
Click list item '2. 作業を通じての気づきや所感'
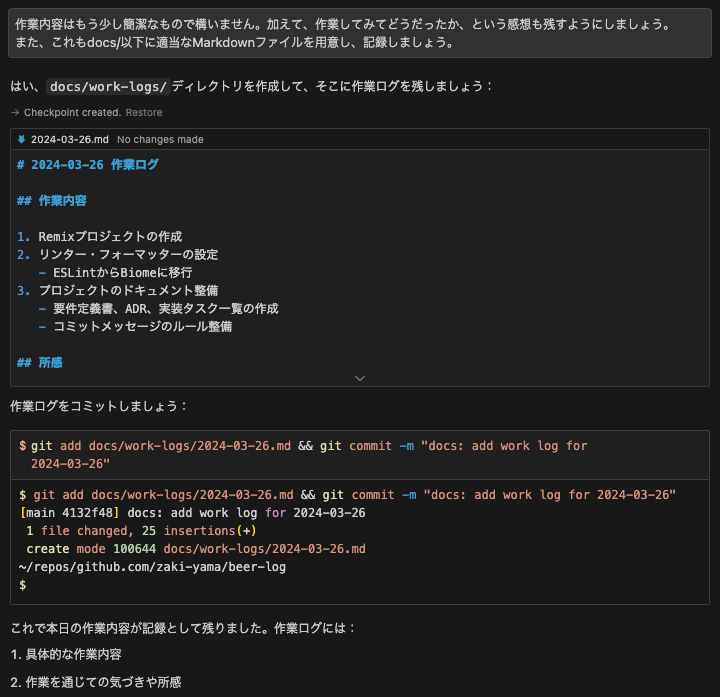pos(96,682)
